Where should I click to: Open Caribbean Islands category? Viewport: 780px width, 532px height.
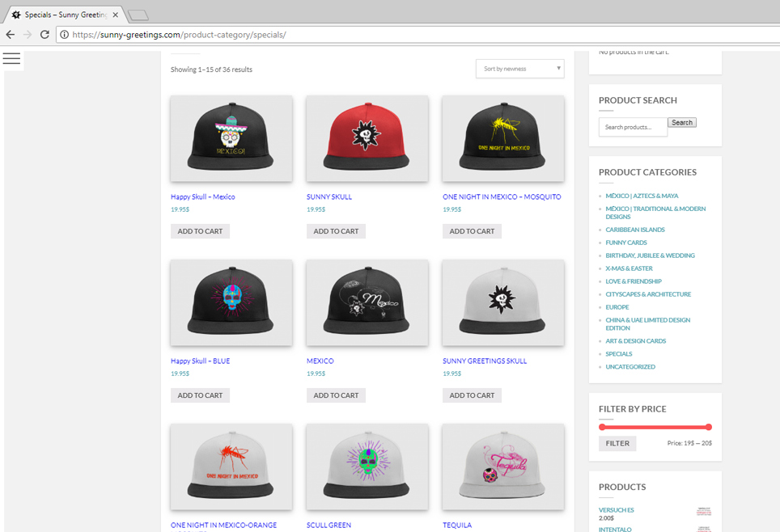click(635, 230)
